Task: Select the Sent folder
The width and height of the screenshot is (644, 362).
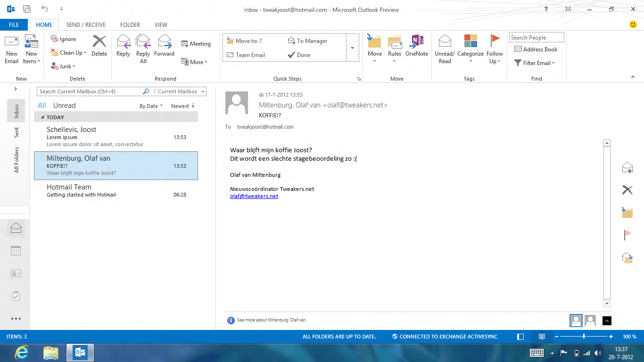Action: point(17,132)
